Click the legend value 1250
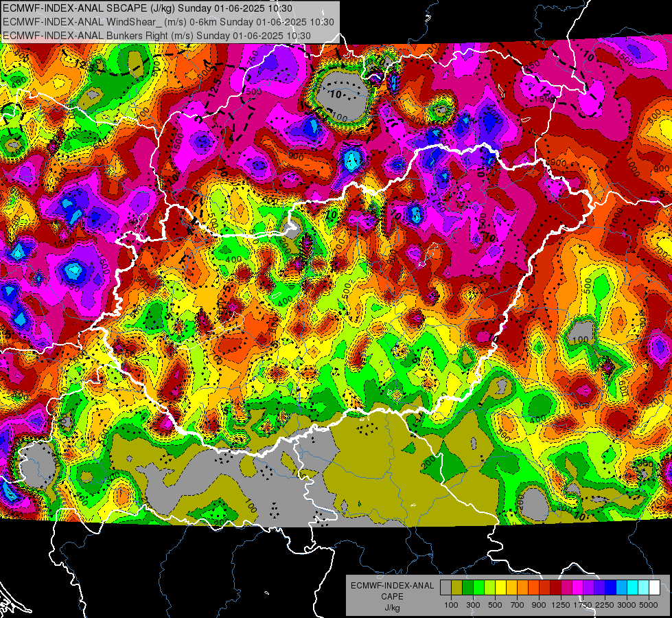This screenshot has height=618, width=672. (561, 605)
